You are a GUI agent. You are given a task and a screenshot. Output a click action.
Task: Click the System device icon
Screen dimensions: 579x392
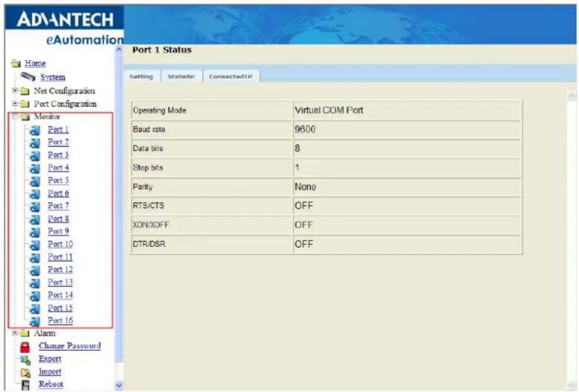[28, 77]
